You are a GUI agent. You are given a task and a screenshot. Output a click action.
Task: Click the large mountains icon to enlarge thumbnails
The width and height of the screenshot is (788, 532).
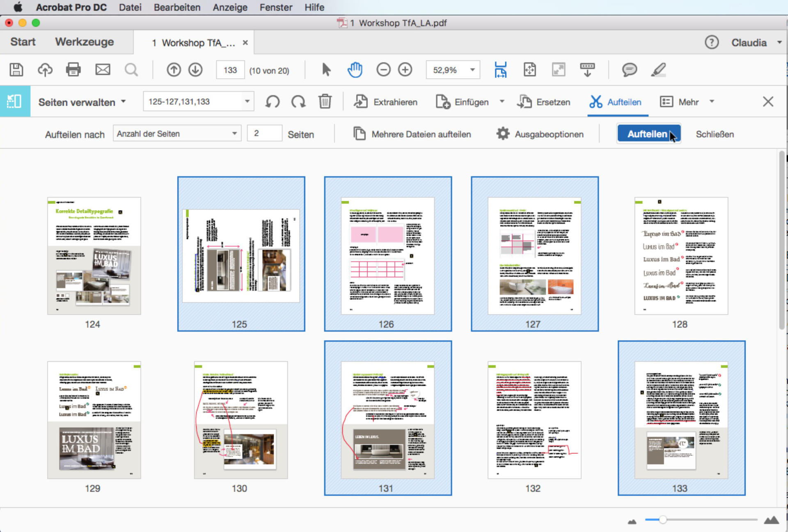point(772,520)
